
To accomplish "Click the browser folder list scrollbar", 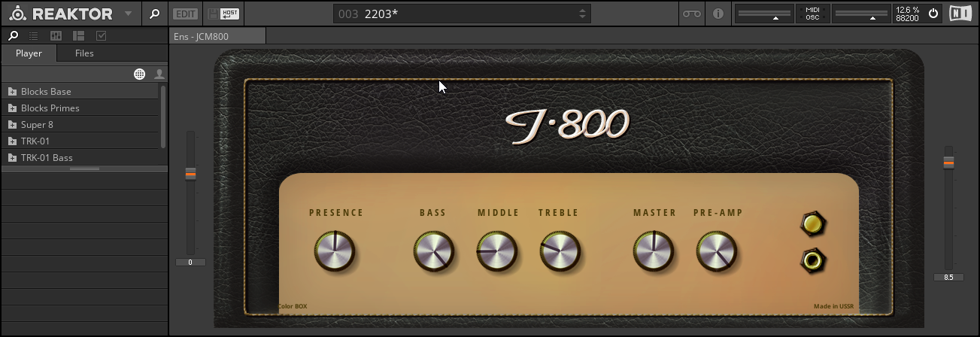I will (x=163, y=116).
